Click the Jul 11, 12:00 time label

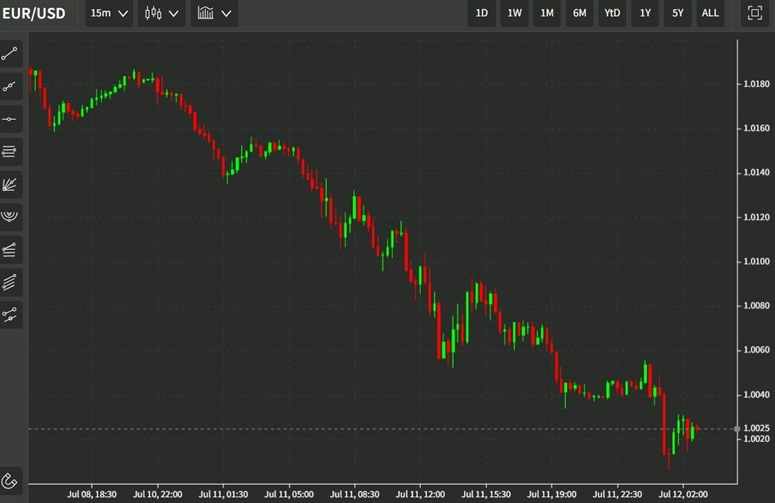pyautogui.click(x=420, y=494)
